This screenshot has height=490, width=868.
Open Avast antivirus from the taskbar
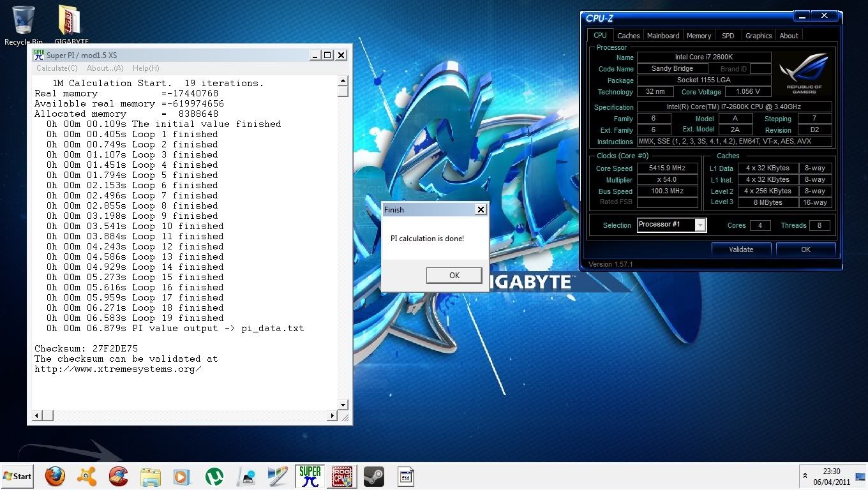(87, 476)
